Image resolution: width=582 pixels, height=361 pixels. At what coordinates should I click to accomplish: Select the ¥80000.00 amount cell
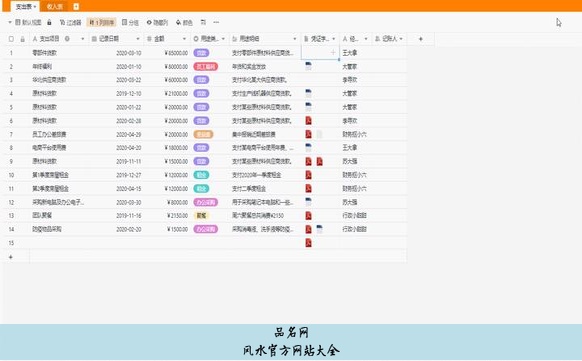(x=166, y=66)
